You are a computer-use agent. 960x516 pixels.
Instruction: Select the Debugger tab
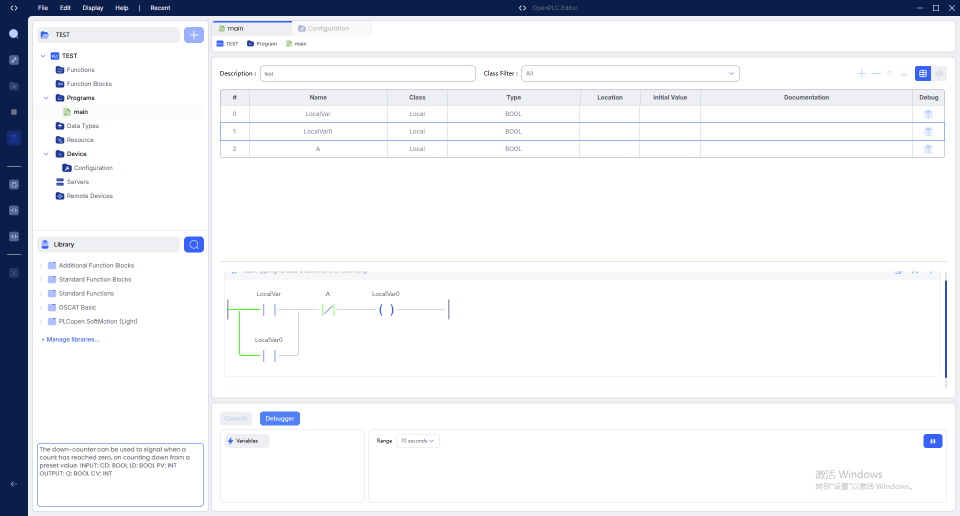tap(280, 419)
